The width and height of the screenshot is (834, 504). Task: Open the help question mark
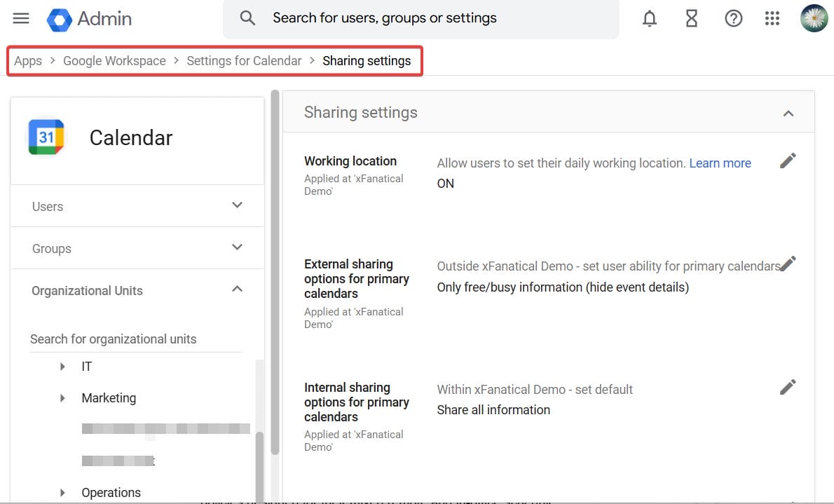tap(734, 19)
